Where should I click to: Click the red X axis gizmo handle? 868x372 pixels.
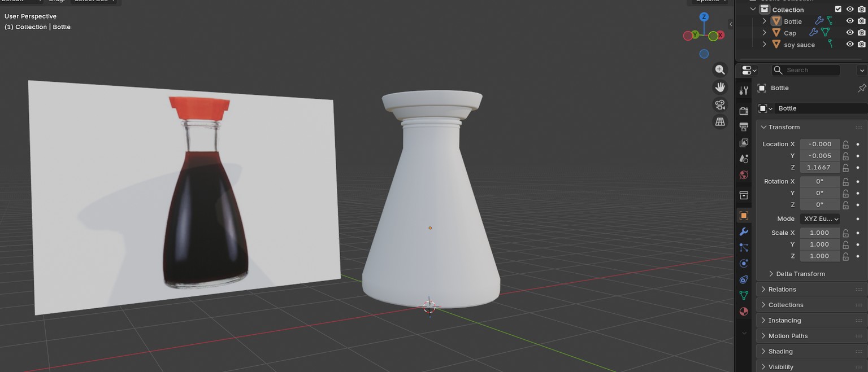point(721,36)
